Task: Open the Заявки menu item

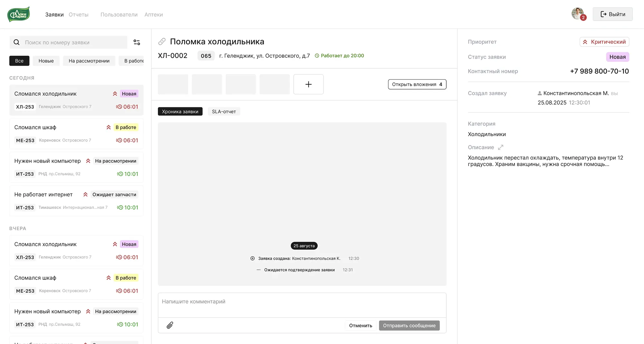Action: 54,14
